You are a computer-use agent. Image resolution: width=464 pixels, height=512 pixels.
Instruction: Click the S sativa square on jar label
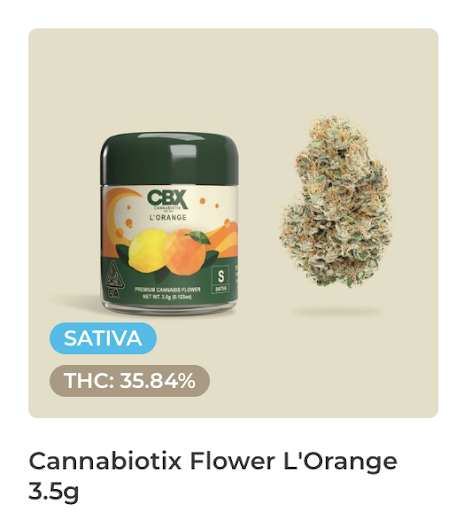click(x=220, y=279)
